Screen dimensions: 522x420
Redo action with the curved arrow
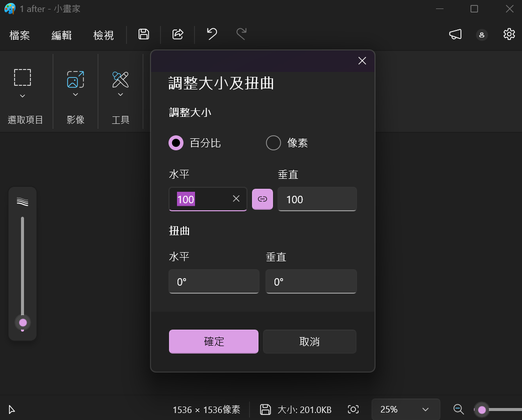(x=241, y=34)
